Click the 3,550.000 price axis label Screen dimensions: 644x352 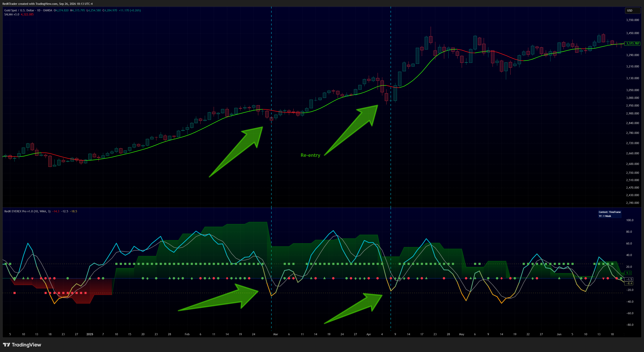point(632,20)
